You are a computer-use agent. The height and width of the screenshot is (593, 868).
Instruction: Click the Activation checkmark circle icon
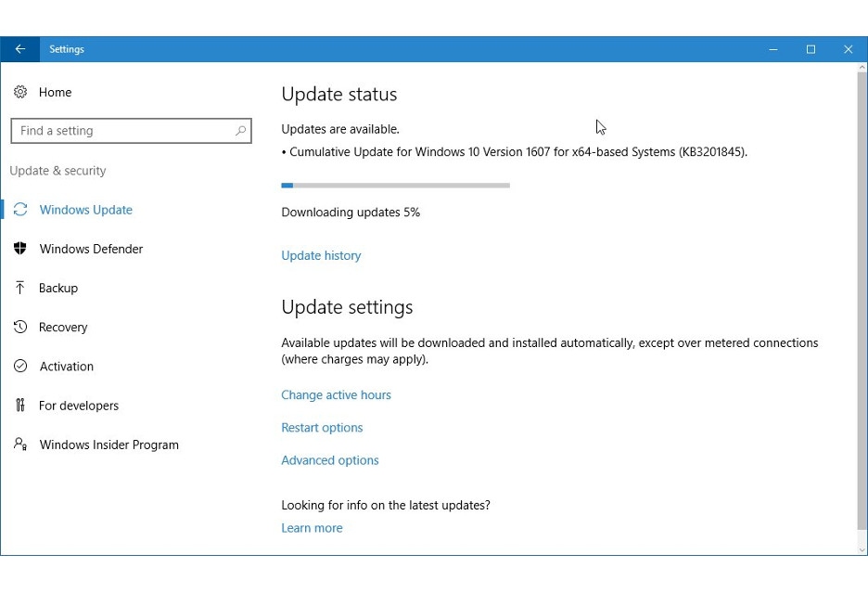point(20,366)
